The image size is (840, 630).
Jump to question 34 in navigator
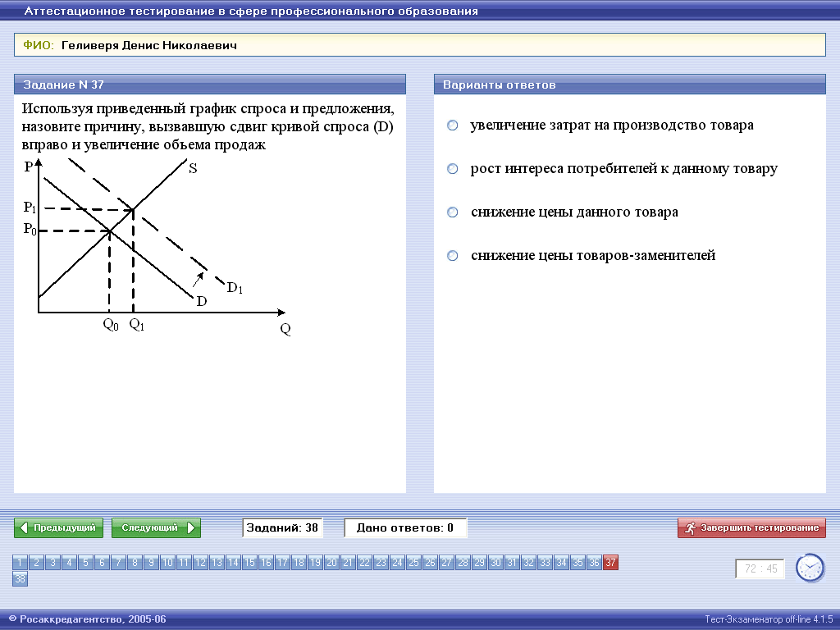(x=561, y=563)
